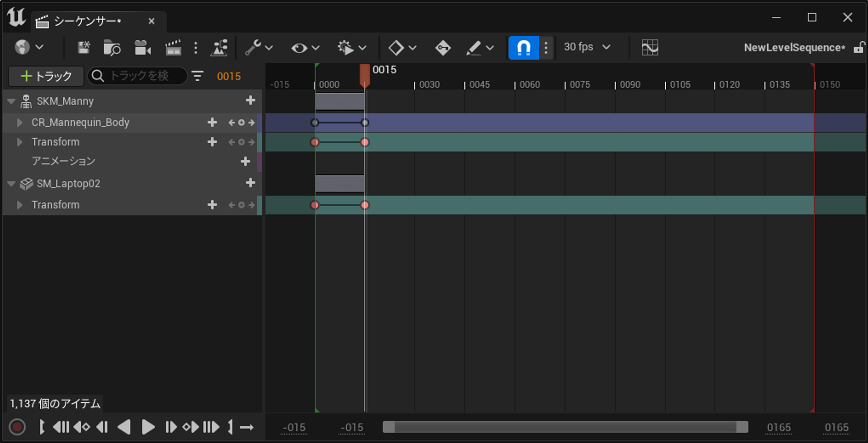868x443 pixels.
Task: Go to next key on CR_Mannequin_Body
Action: coord(251,123)
